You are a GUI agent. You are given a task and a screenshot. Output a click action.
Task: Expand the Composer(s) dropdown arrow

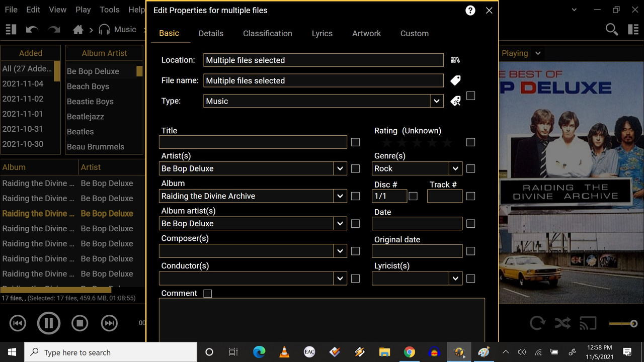[340, 251]
